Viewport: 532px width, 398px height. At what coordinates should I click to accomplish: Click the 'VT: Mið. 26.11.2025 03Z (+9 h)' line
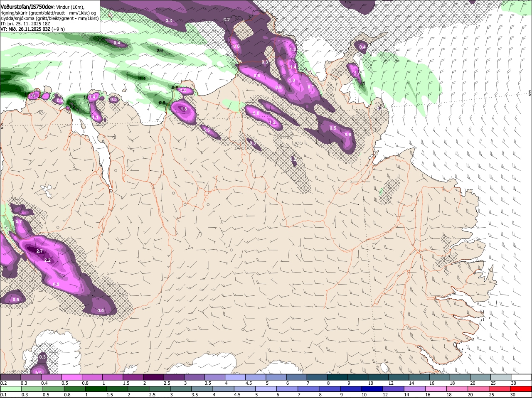coord(32,29)
